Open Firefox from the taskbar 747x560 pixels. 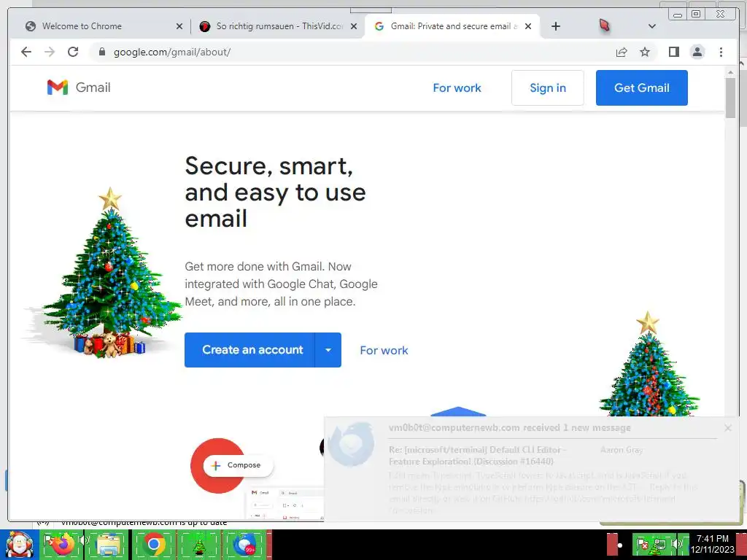pyautogui.click(x=63, y=545)
